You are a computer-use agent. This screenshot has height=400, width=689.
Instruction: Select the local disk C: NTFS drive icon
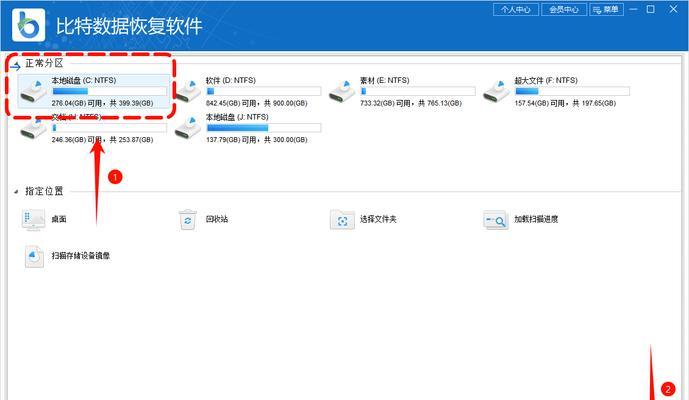coord(33,90)
